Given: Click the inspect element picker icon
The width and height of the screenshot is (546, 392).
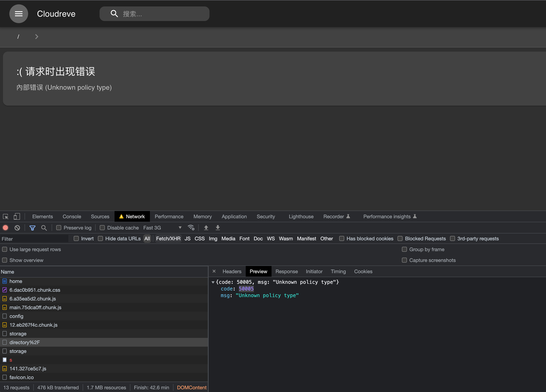Looking at the screenshot, I should pyautogui.click(x=5, y=216).
